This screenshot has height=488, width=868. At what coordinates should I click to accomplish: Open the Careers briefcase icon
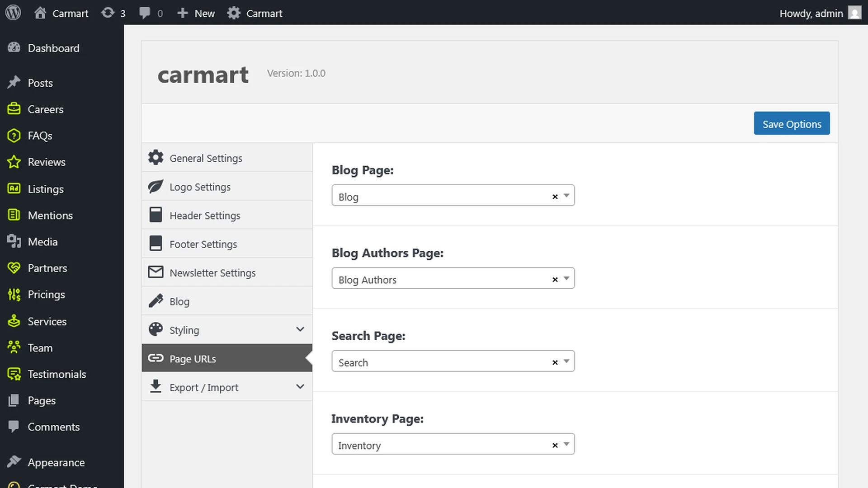tap(14, 109)
